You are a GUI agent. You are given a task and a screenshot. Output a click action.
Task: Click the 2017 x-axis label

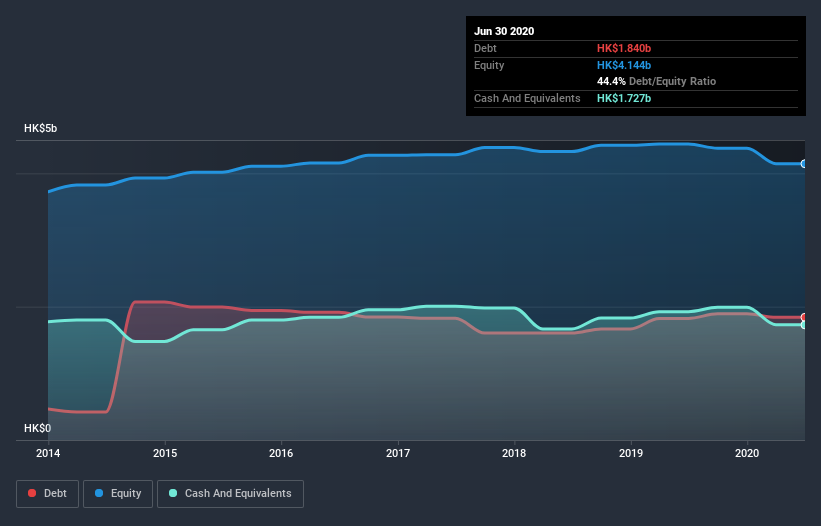(398, 453)
